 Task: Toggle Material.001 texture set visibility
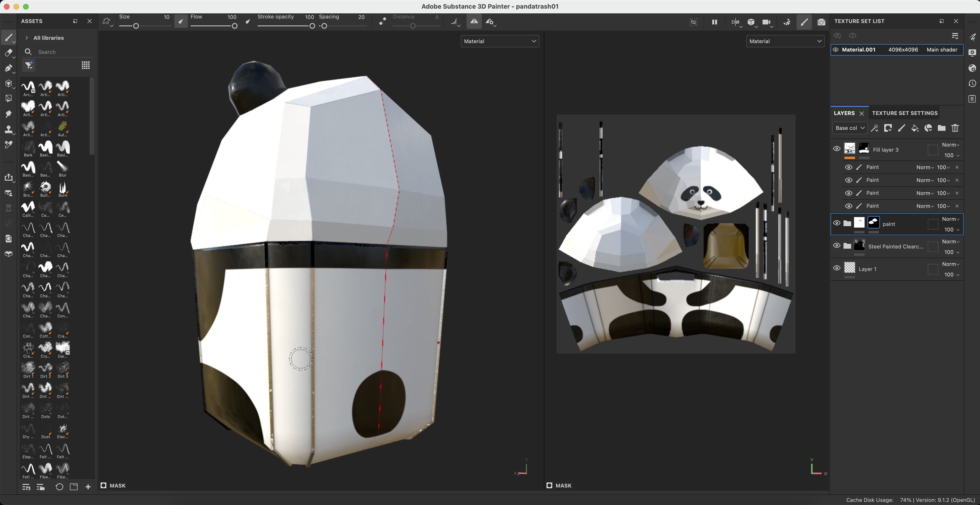[835, 50]
